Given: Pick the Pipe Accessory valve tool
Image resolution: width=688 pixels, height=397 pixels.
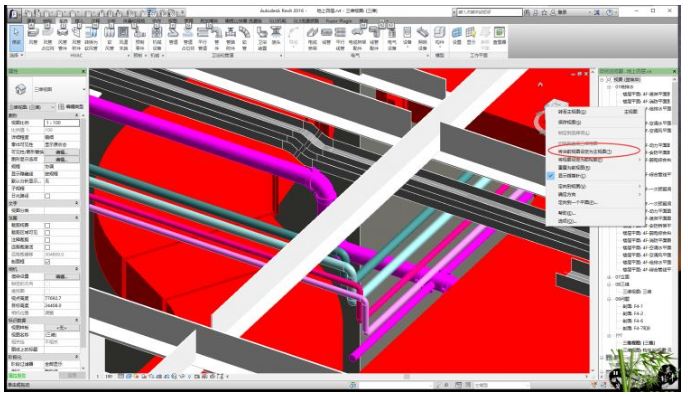Looking at the screenshot, I should pyautogui.click(x=230, y=38).
